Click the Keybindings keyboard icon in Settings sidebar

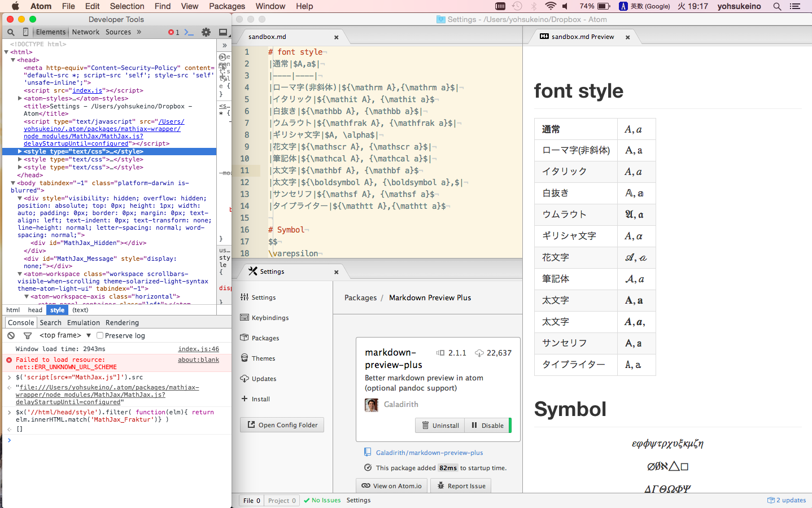click(x=245, y=317)
